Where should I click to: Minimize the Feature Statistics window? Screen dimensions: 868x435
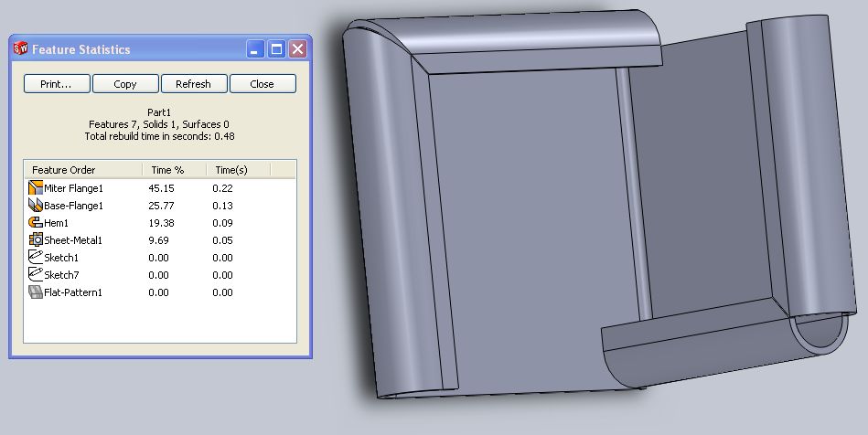[x=254, y=49]
